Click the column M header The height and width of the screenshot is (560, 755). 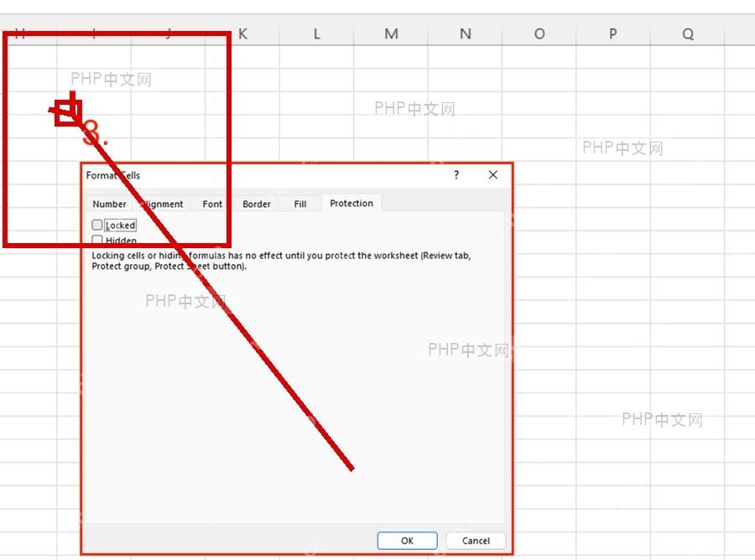pos(391,34)
